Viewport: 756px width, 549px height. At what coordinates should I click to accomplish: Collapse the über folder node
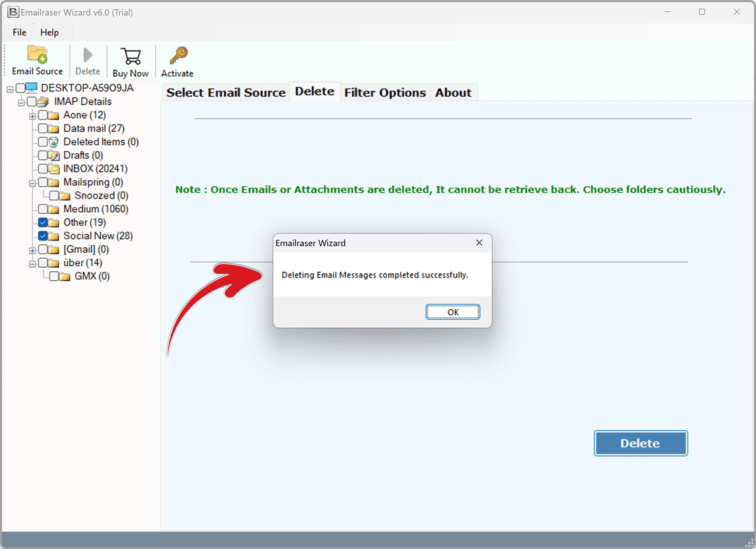tap(32, 264)
